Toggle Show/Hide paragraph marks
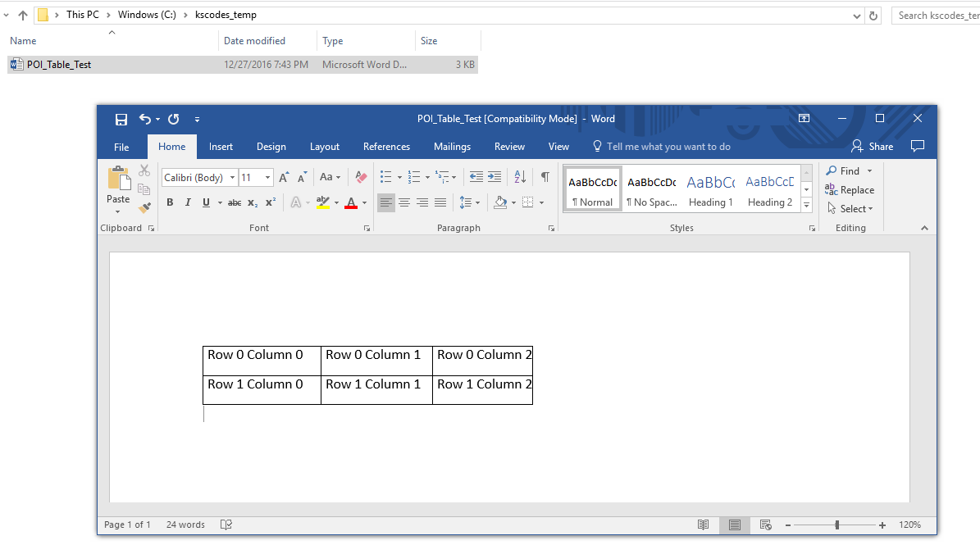 [x=545, y=177]
